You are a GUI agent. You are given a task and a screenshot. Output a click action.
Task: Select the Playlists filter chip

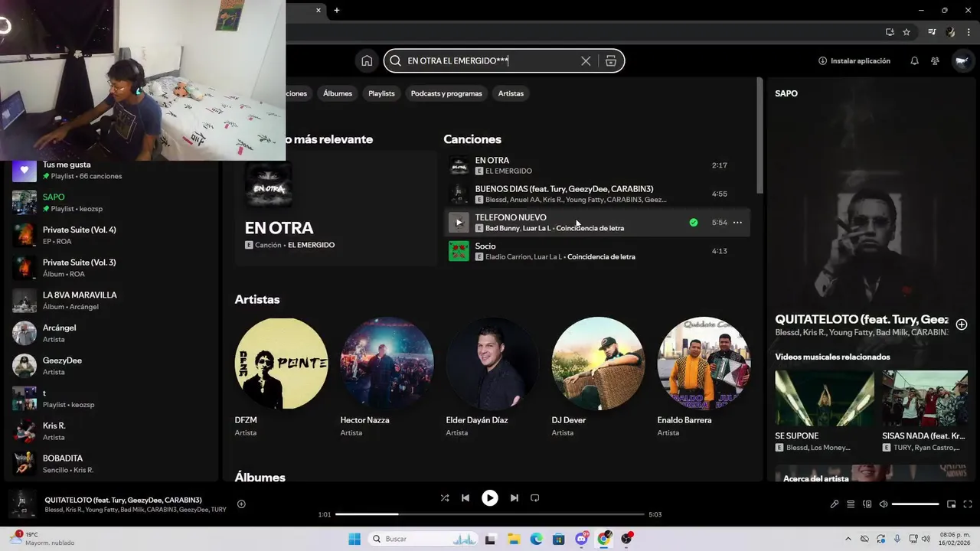(x=381, y=93)
